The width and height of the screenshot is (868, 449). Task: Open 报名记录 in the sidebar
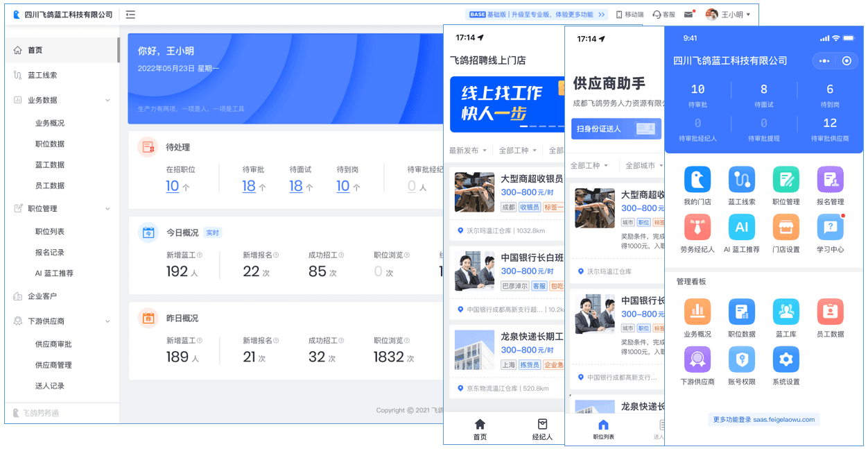coord(50,252)
